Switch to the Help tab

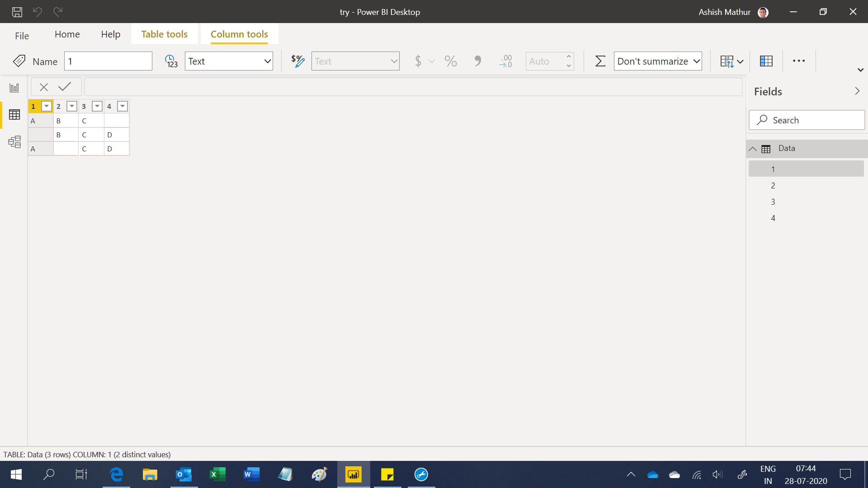coord(111,34)
